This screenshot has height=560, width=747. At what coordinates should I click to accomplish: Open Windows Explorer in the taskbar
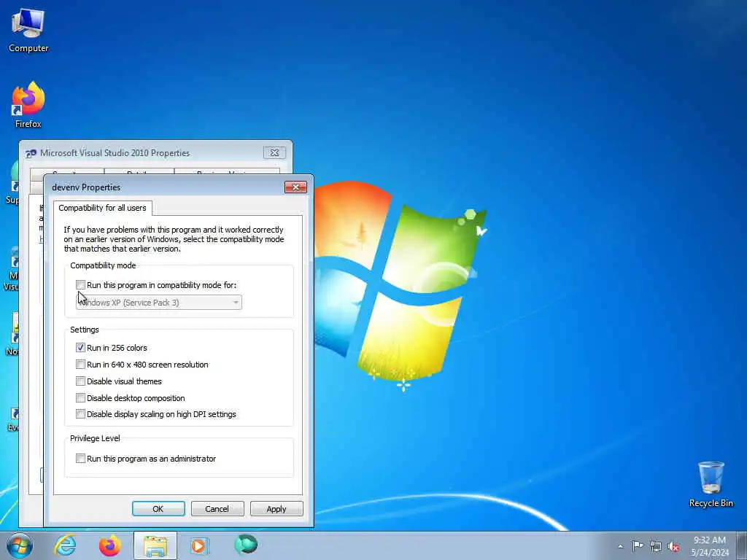[155, 545]
